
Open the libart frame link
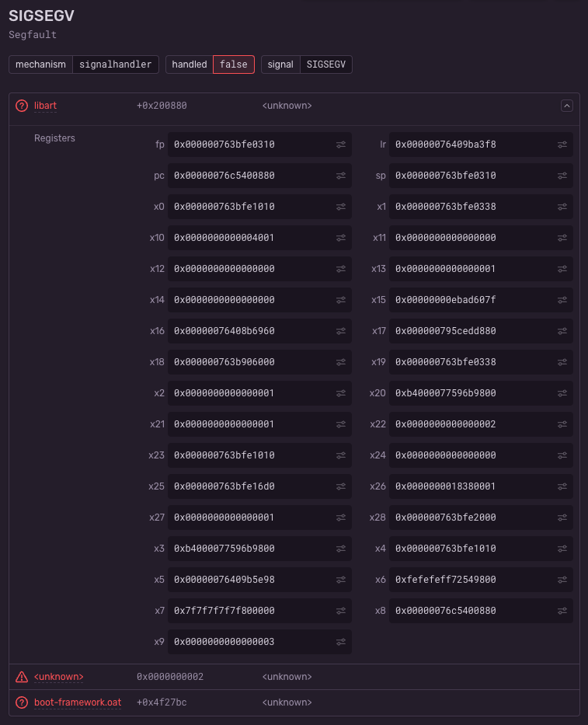(44, 106)
